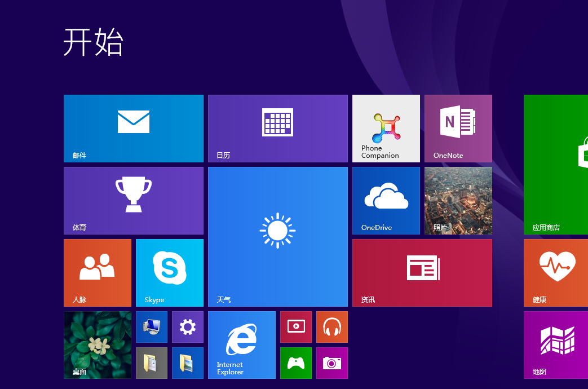The width and height of the screenshot is (588, 389).
Task: Open the pictures folder tile
Action: pos(188,363)
